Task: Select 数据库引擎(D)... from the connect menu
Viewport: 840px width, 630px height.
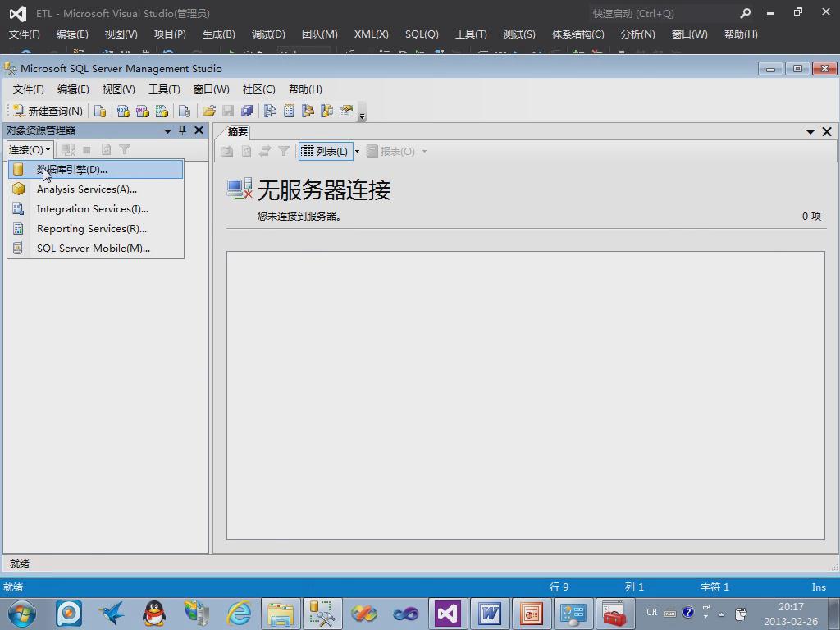Action: point(95,169)
